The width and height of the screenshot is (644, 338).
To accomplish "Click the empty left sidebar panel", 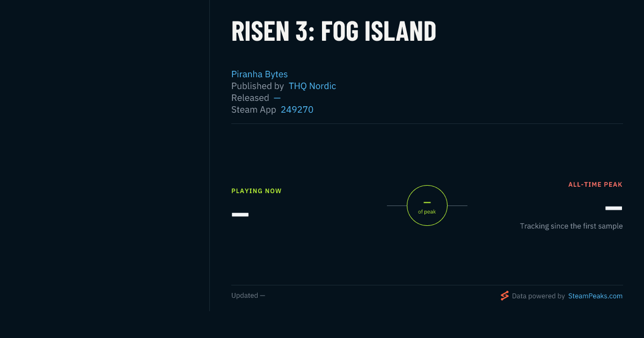I will click(x=105, y=156).
